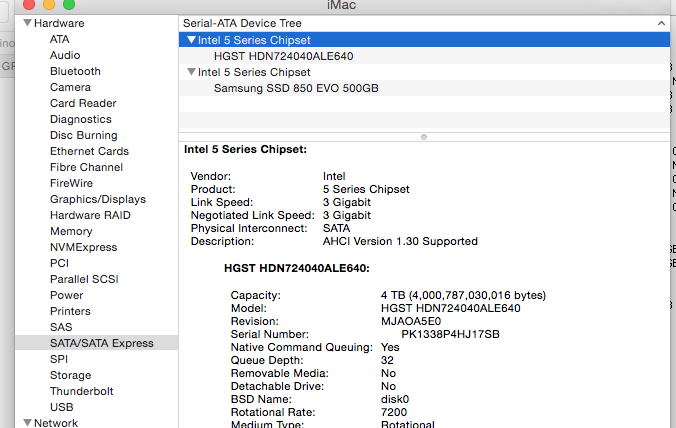Click the capacity value 4 TB
The image size is (676, 428).
(x=463, y=295)
